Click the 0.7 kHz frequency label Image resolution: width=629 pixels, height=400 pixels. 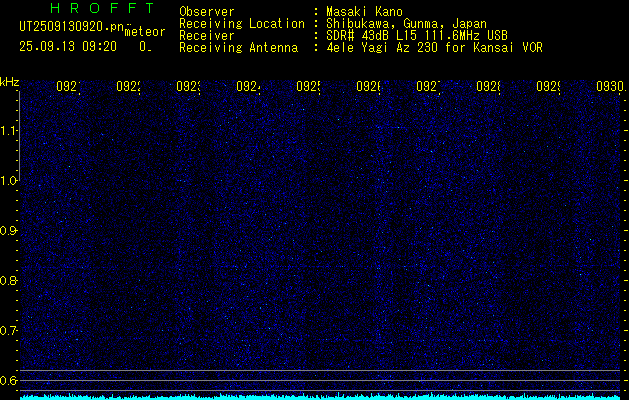click(x=9, y=331)
